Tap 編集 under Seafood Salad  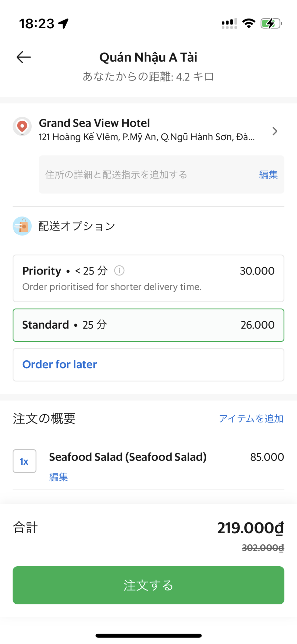tap(58, 477)
